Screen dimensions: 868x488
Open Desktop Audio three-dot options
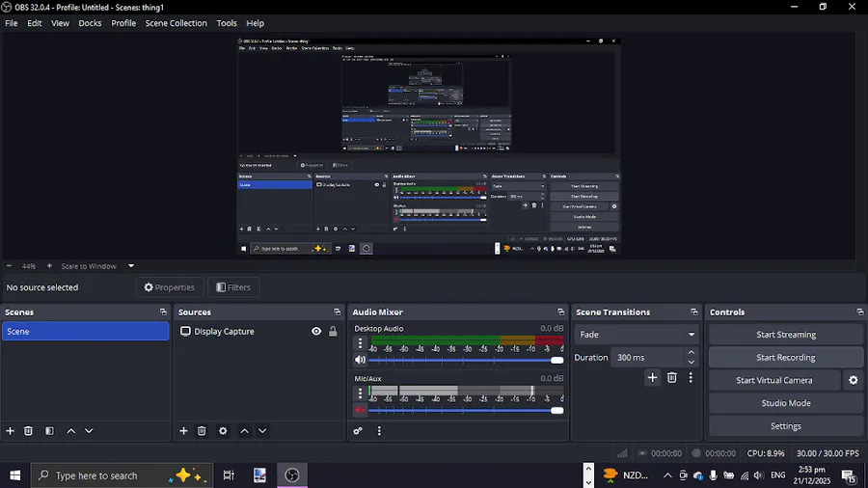click(360, 343)
